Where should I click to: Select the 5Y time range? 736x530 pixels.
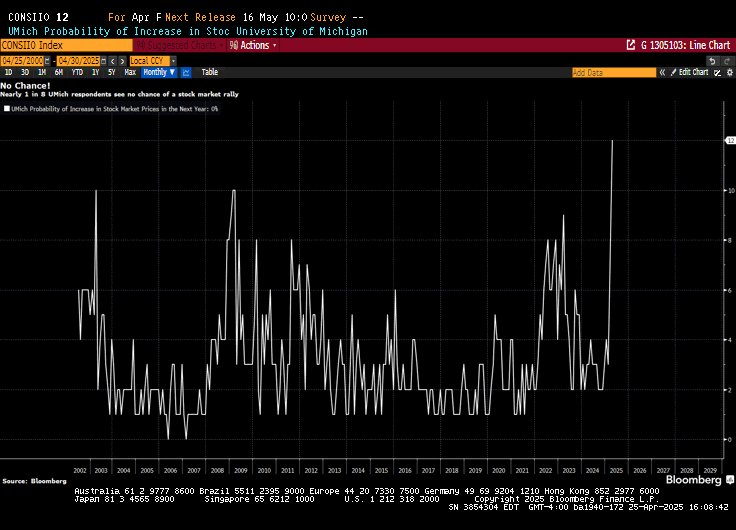(111, 72)
